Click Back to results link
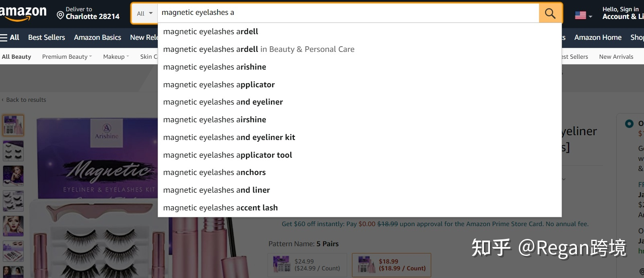This screenshot has width=644, height=278. pos(26,100)
